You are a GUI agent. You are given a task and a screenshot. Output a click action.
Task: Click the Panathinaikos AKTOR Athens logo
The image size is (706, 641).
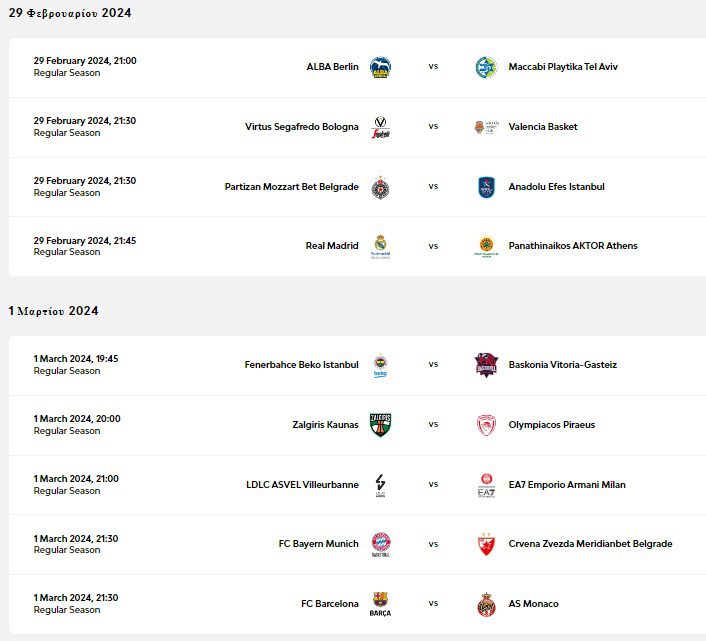(486, 246)
